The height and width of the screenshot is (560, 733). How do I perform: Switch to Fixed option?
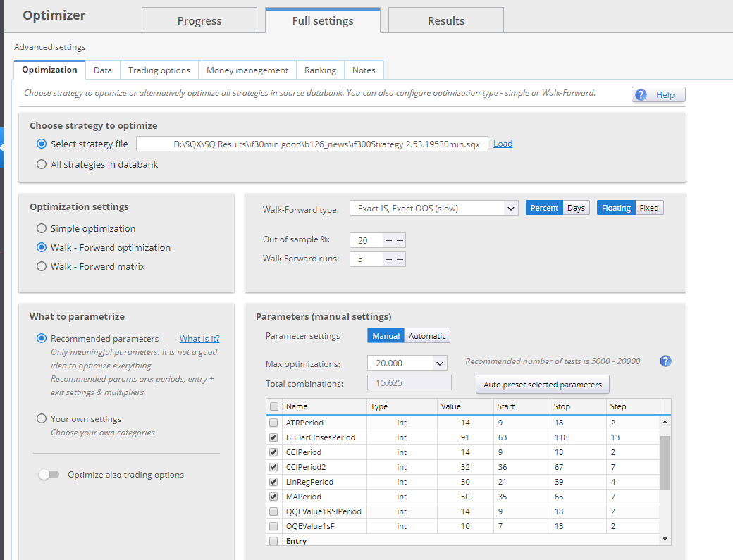click(x=649, y=208)
